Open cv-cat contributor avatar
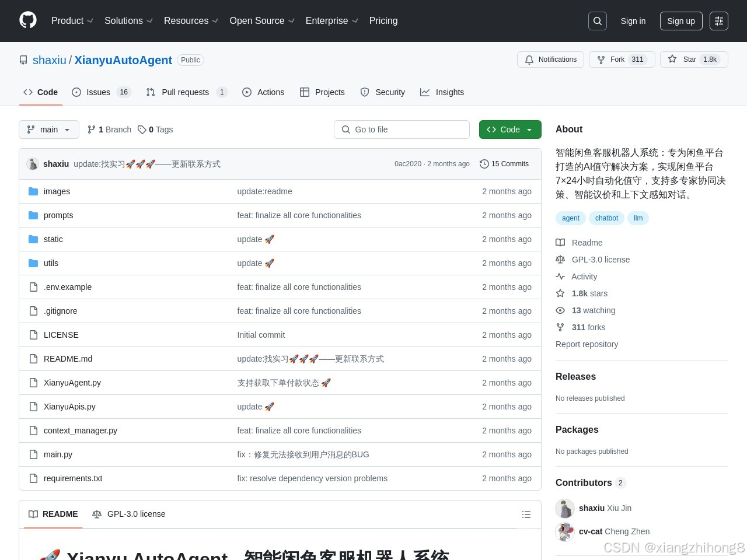747x560 pixels. [565, 532]
